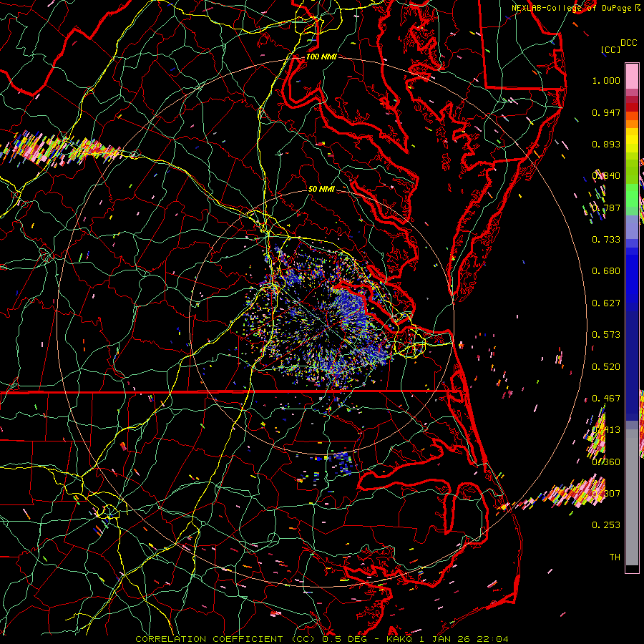
Task: Click the 0.893 color scale value
Action: (606, 144)
